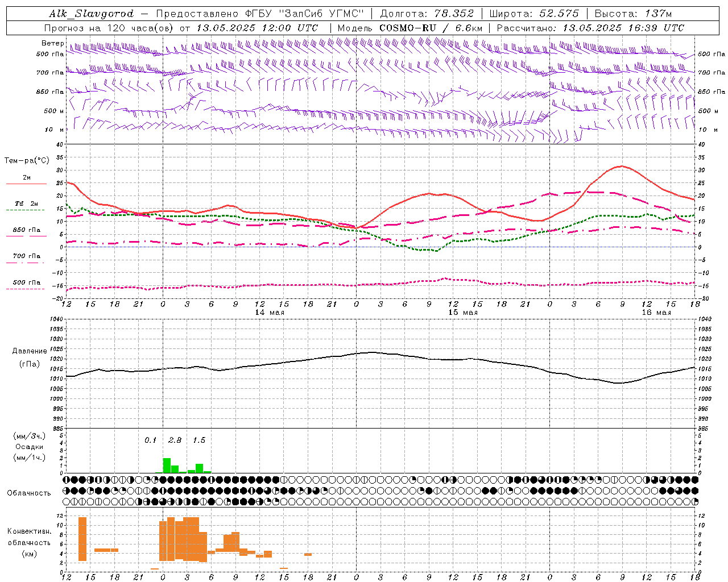Select the 'Долгота: 78.352' longitude value
Viewport: 728px width, 582px height.
tap(427, 14)
